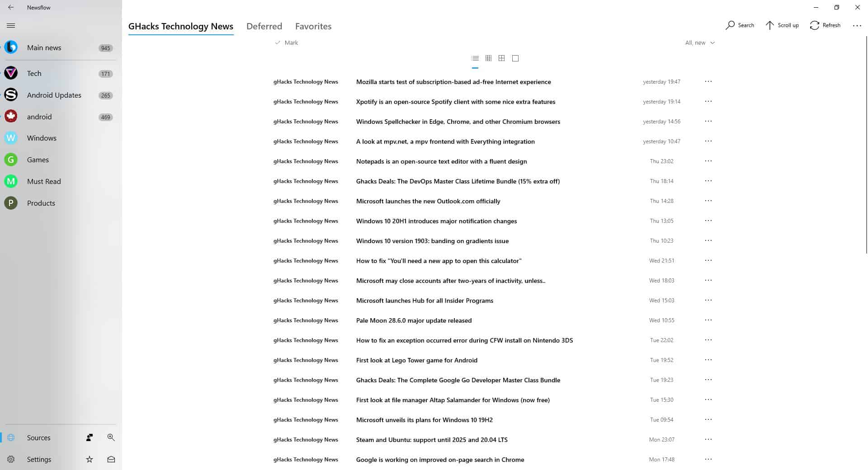
Task: Open the Hub for Insider Programs article
Action: pyautogui.click(x=425, y=301)
